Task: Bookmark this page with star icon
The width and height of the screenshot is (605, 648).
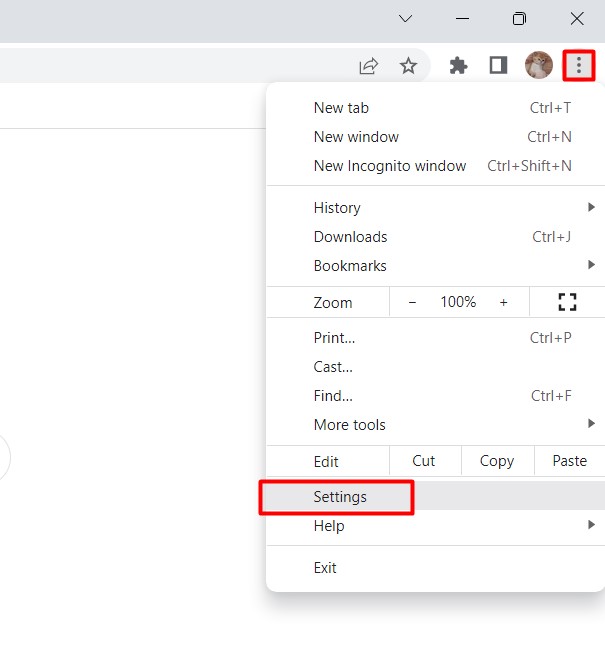Action: (x=408, y=66)
